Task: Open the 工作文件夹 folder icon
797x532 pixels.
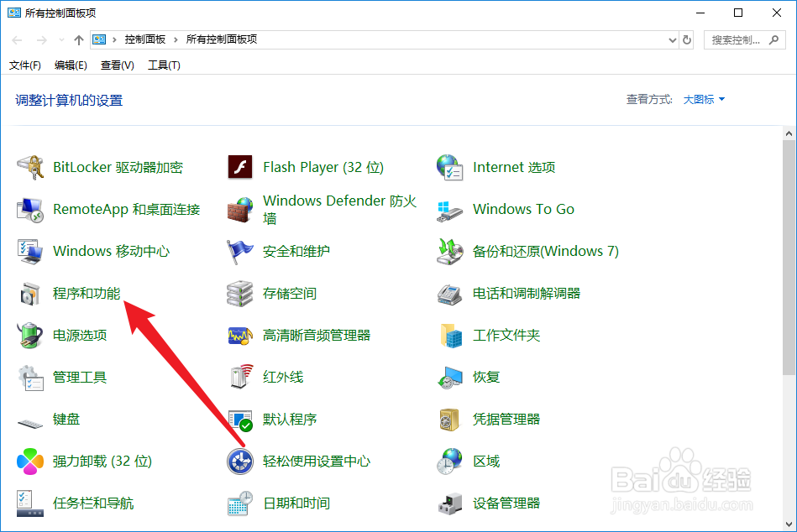Action: click(451, 336)
